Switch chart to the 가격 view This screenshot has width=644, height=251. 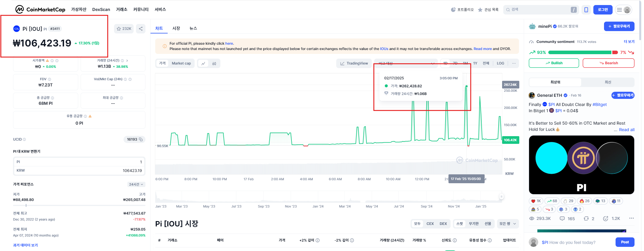pos(162,63)
